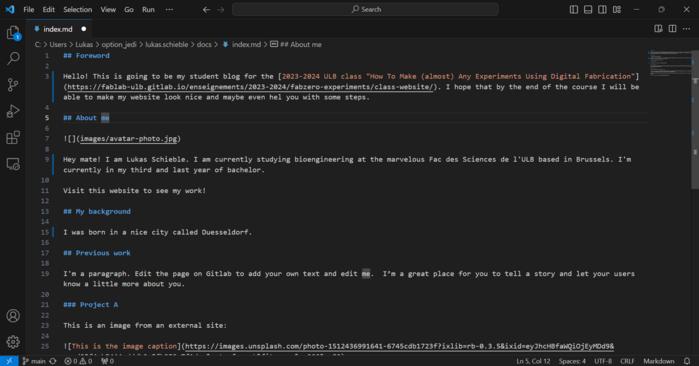Open the Extensions view
This screenshot has height=366, width=699.
(13, 137)
